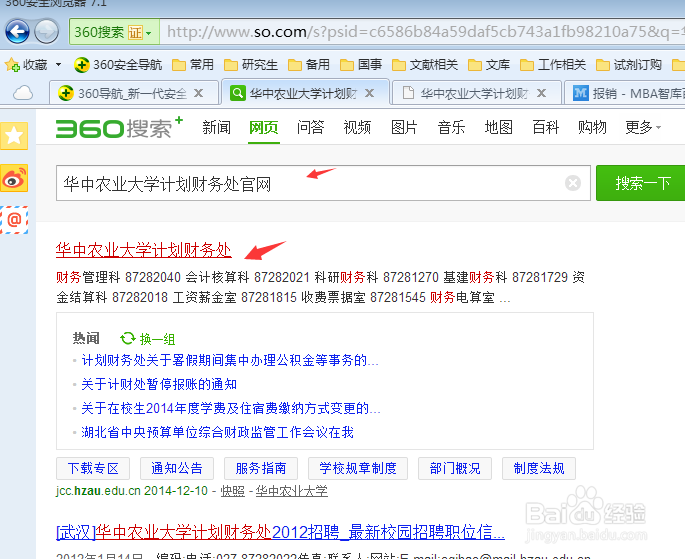Click the cloud icon beside the tabs

[23, 93]
